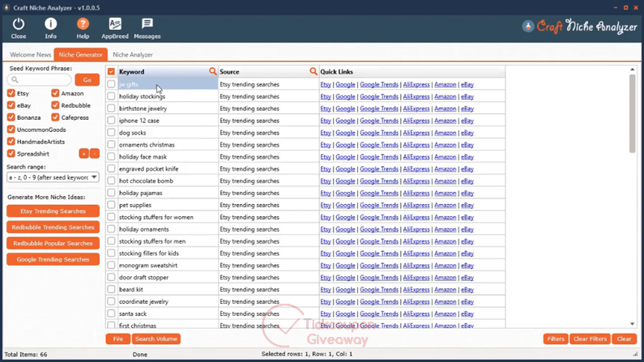This screenshot has height=362, width=644.
Task: Select the 'monogram sweatshirt' keyword cell
Action: point(168,265)
